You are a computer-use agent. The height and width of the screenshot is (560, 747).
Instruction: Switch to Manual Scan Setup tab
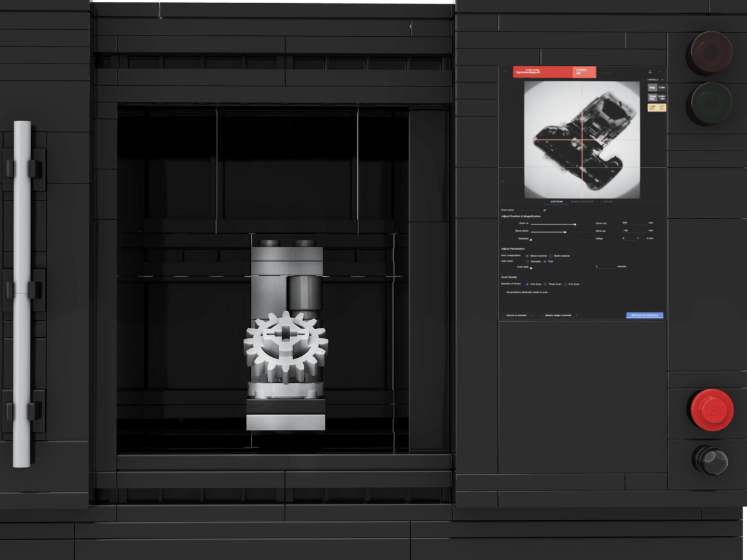(x=582, y=202)
